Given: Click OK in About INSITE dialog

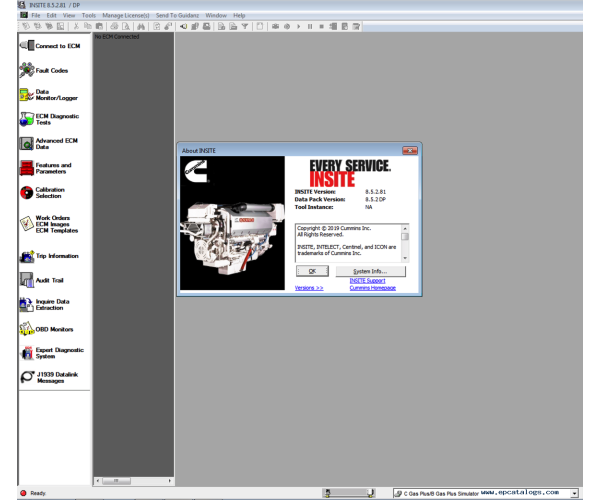Looking at the screenshot, I should pos(312,271).
